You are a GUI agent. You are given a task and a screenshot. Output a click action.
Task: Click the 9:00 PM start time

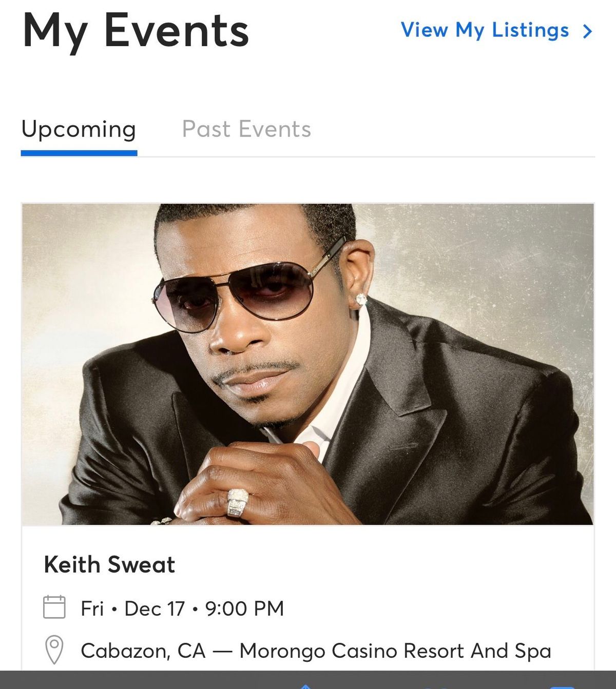244,609
